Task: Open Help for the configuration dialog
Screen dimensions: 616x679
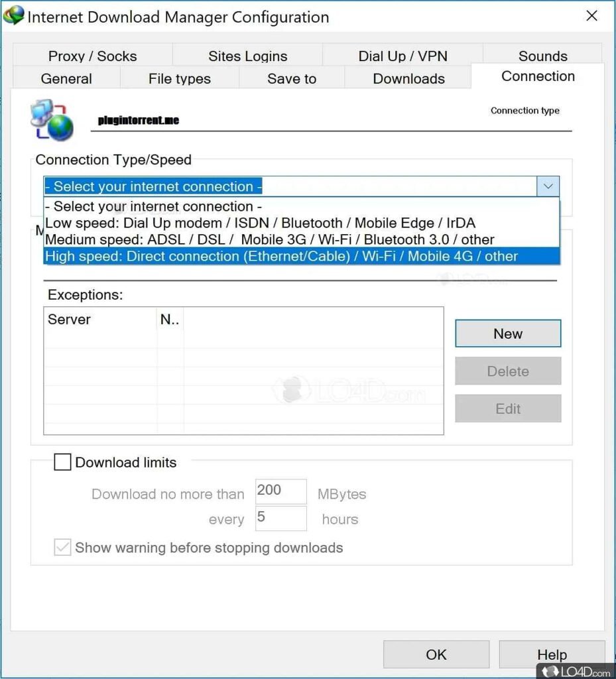Action: (x=552, y=654)
